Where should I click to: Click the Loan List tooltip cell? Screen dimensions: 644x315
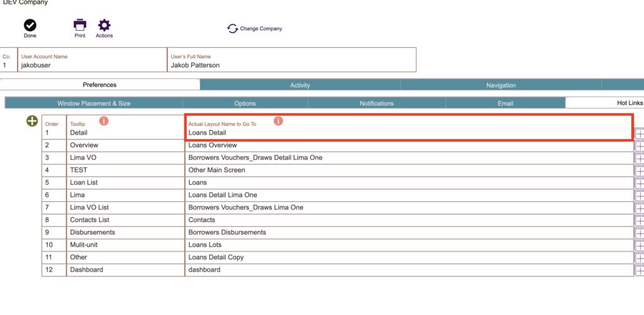125,183
